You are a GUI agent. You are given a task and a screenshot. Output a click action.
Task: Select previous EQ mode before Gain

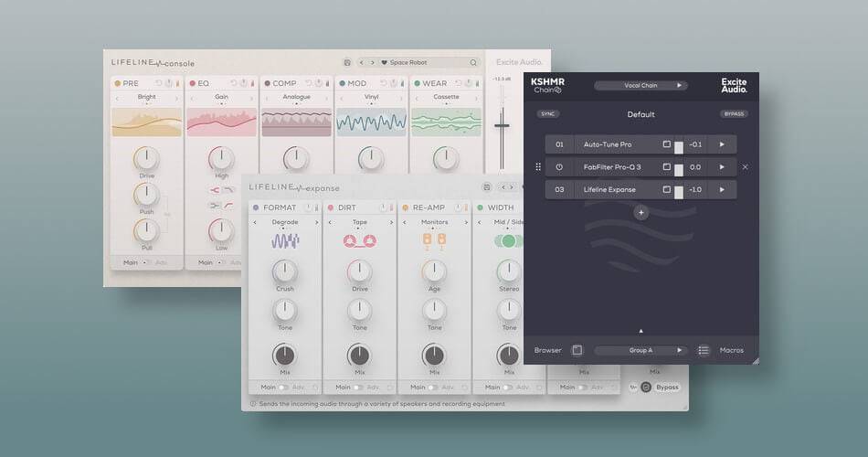coord(192,99)
